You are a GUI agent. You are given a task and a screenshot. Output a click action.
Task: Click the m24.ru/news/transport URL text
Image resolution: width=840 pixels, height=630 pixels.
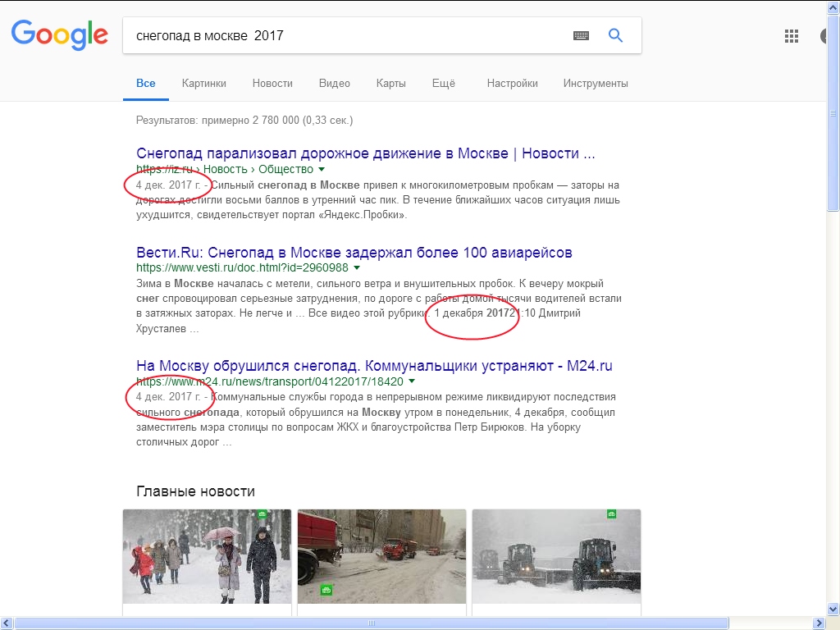(269, 381)
